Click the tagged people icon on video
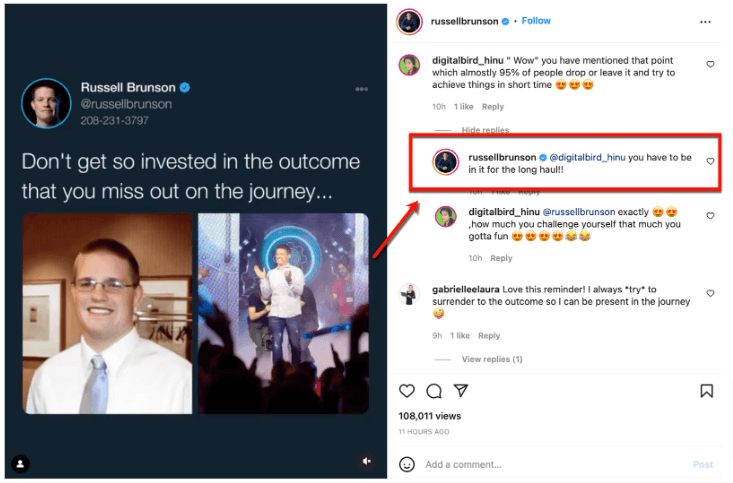This screenshot has width=733, height=483. pyautogui.click(x=20, y=463)
